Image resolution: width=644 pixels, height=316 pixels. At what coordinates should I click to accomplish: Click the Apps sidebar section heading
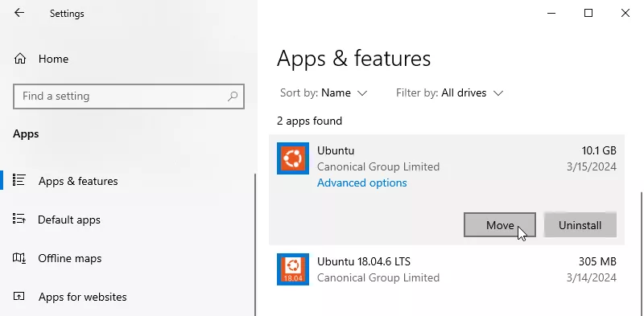tap(26, 133)
